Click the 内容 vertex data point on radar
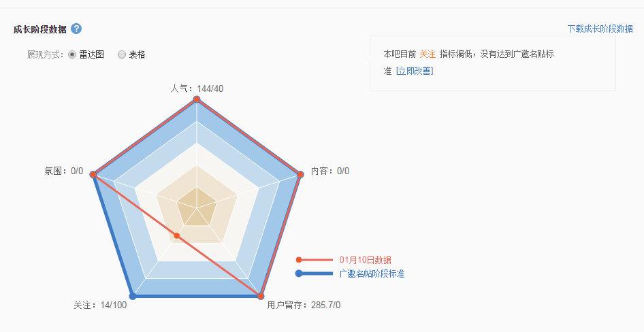644x332 pixels. pyautogui.click(x=300, y=173)
